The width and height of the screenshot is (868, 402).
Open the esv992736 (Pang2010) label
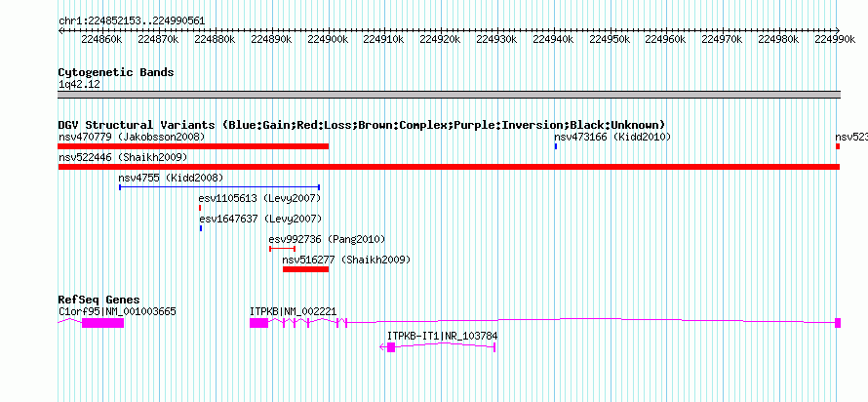pyautogui.click(x=327, y=239)
